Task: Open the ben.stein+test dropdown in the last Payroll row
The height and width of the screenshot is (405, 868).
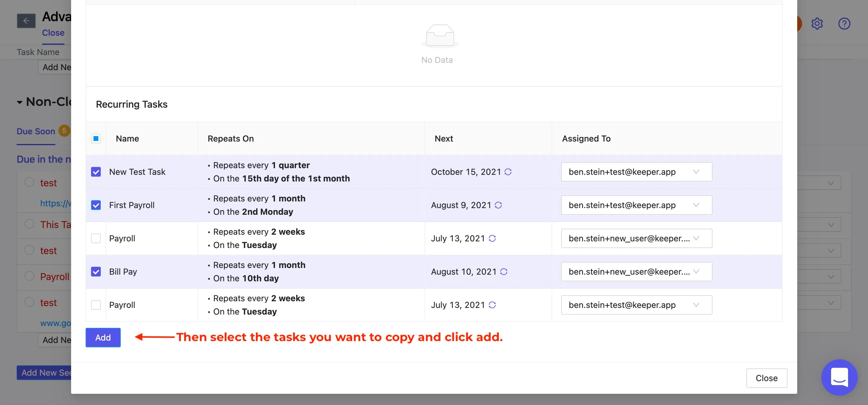Action: coord(637,305)
